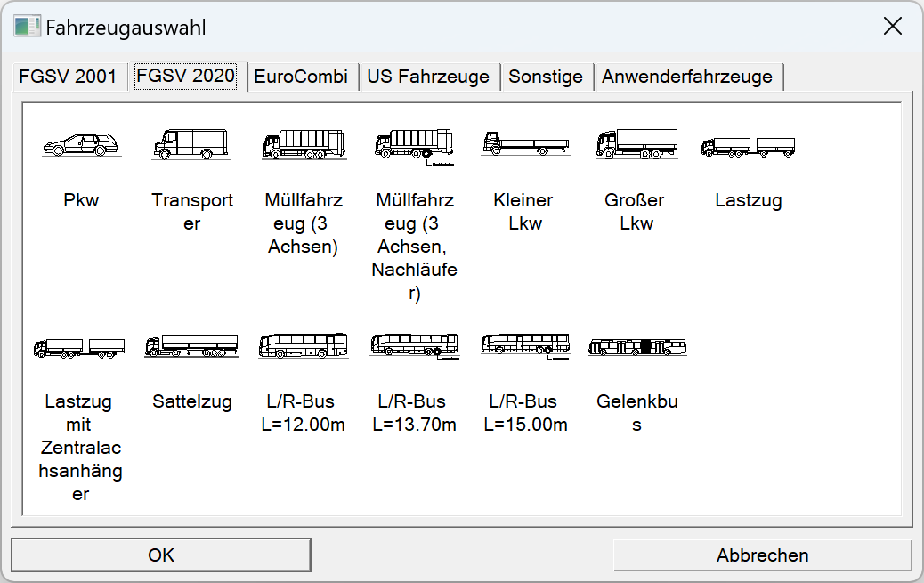
Task: Select the L/R-Bus L=12.00m icon
Action: pyautogui.click(x=303, y=344)
